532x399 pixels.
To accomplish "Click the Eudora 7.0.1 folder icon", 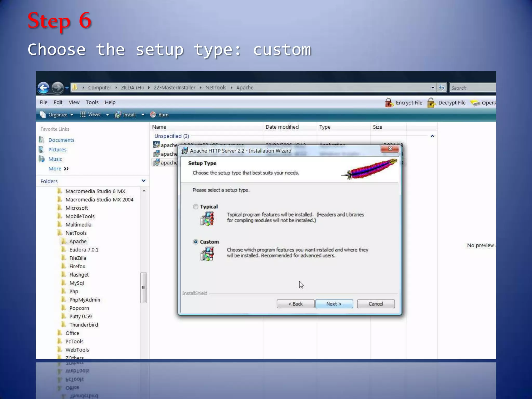I will [63, 249].
